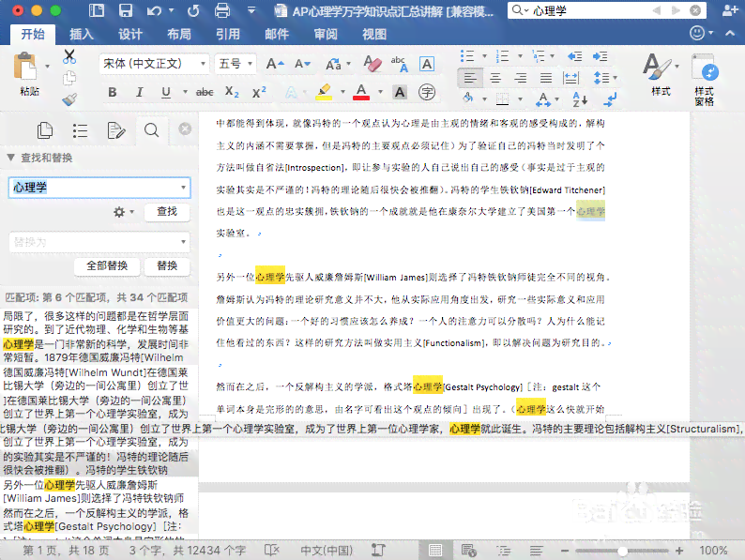Toggle align left

click(470, 78)
